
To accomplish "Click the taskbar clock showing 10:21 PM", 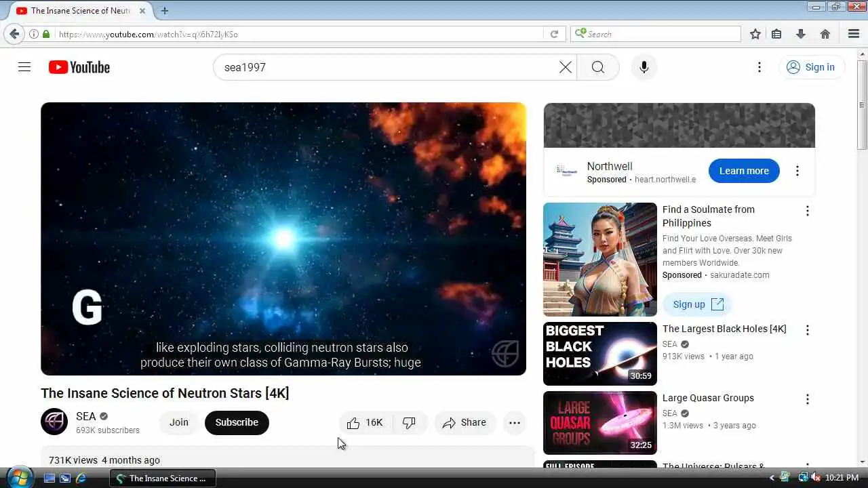I will point(842,478).
